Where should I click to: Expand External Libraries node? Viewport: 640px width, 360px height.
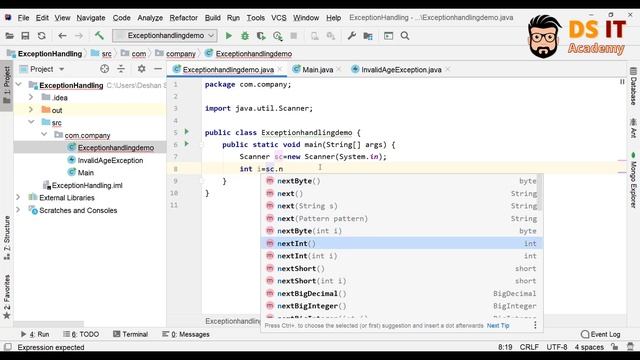18,197
